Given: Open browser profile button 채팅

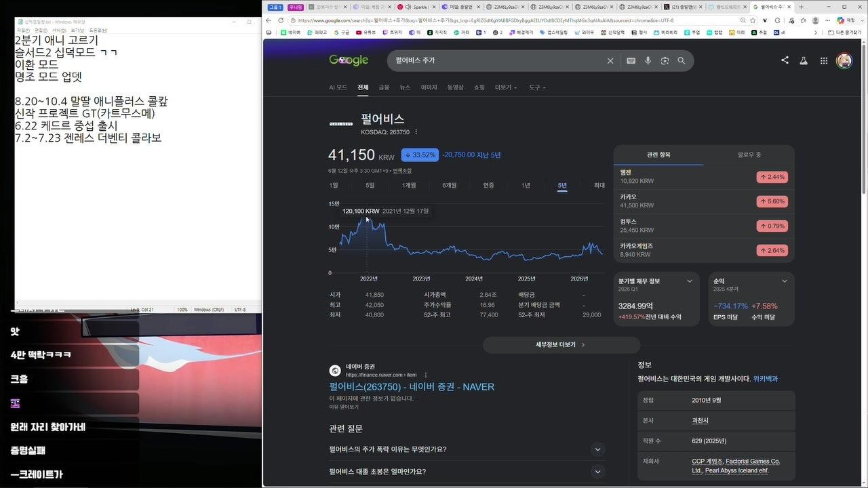Looking at the screenshot, I should click(x=846, y=20).
